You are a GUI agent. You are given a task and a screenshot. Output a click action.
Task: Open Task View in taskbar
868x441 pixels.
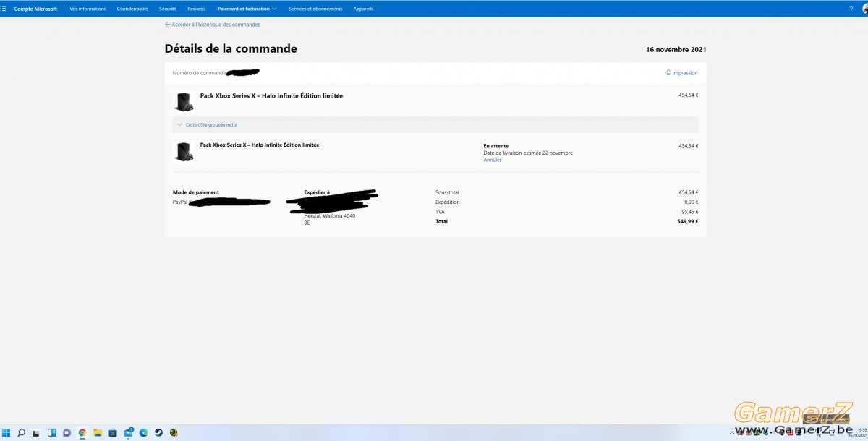(x=36, y=433)
